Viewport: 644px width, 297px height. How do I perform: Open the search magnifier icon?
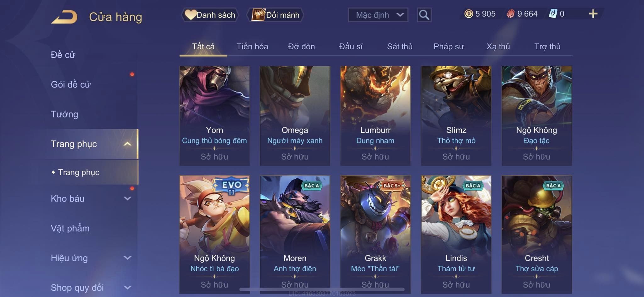tap(424, 15)
